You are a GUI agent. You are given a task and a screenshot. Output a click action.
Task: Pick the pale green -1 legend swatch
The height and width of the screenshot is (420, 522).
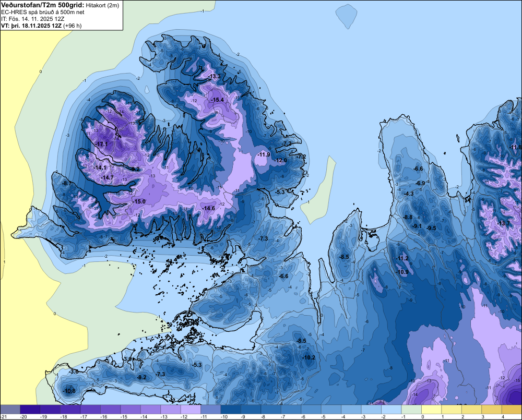tap(411, 409)
